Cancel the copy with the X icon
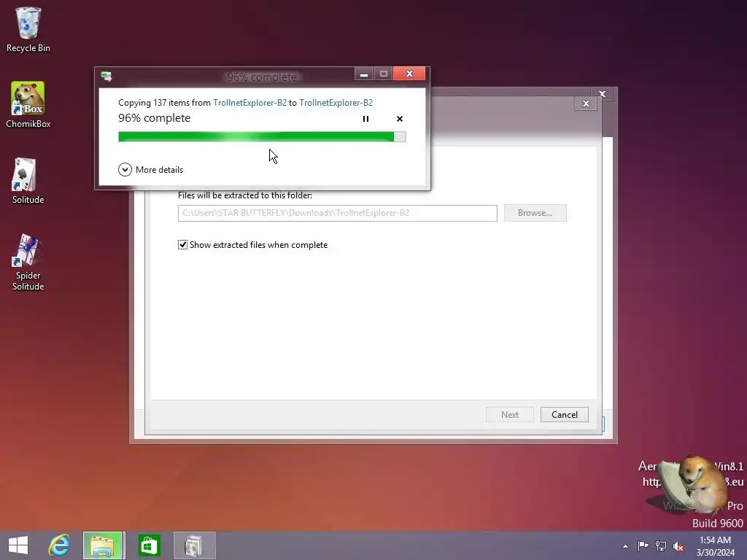This screenshot has height=560, width=747. 400,119
